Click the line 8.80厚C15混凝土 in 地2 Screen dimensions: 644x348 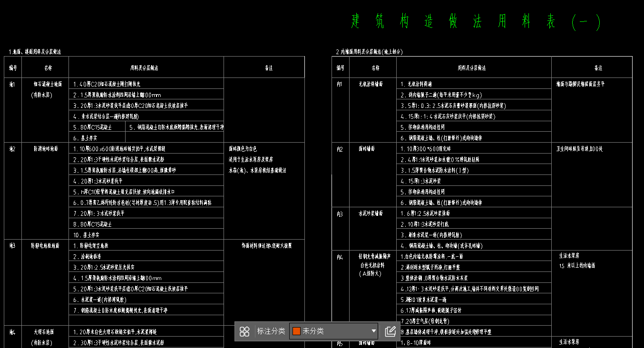click(x=93, y=224)
